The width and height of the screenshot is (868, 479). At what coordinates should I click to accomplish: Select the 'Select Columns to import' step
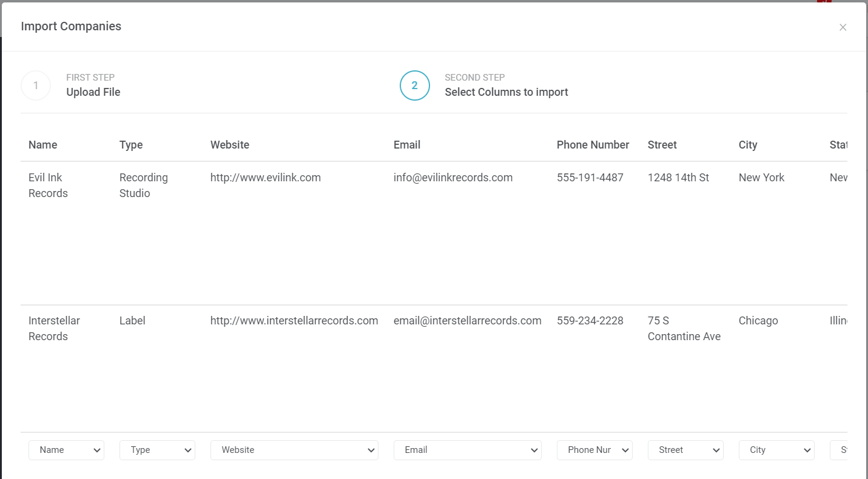506,92
